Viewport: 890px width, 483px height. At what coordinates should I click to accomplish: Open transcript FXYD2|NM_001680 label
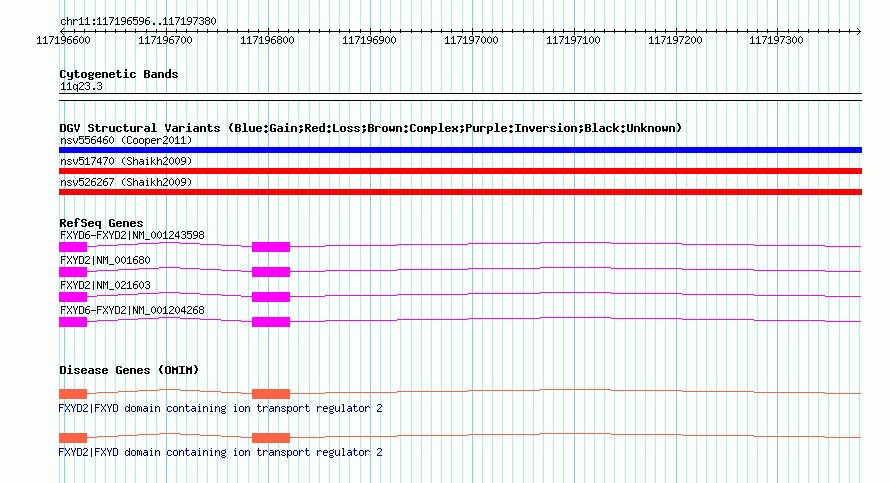[105, 260]
